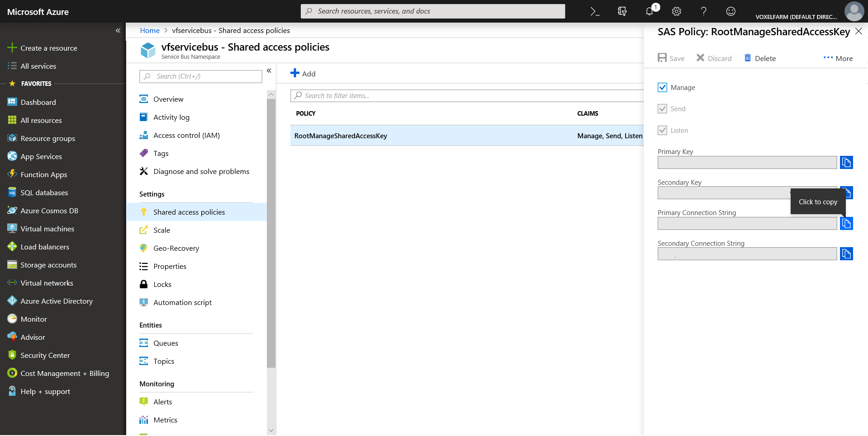The height and width of the screenshot is (436, 868).
Task: Select Shared access policies
Action: tap(196, 212)
